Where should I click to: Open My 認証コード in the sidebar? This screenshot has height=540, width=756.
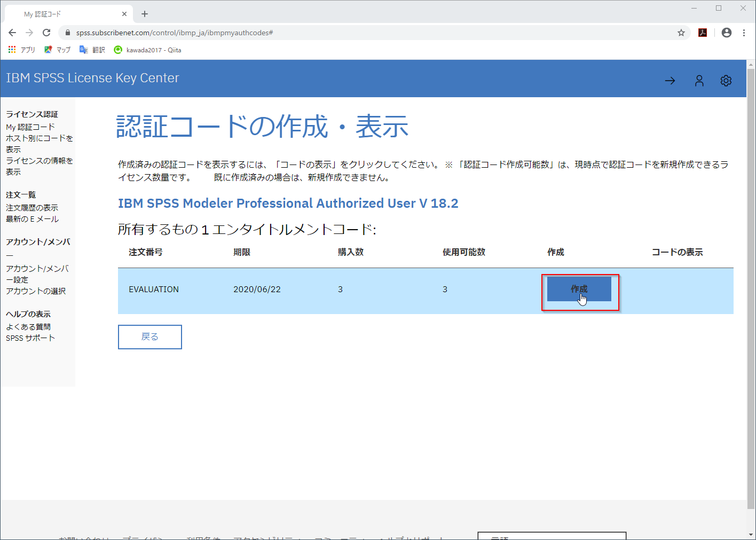point(30,127)
